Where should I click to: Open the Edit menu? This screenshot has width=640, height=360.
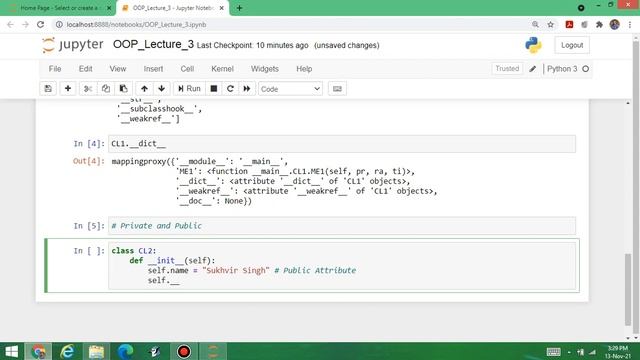click(85, 69)
